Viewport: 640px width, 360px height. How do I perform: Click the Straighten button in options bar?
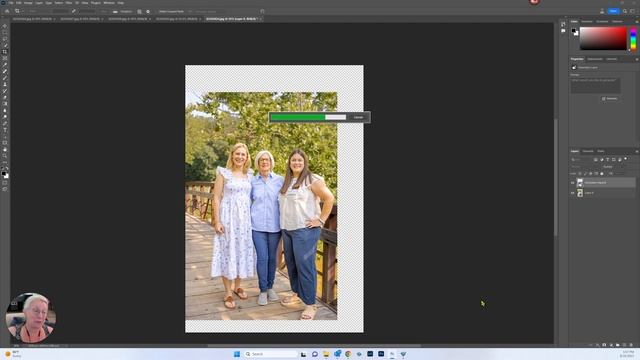[x=123, y=11]
